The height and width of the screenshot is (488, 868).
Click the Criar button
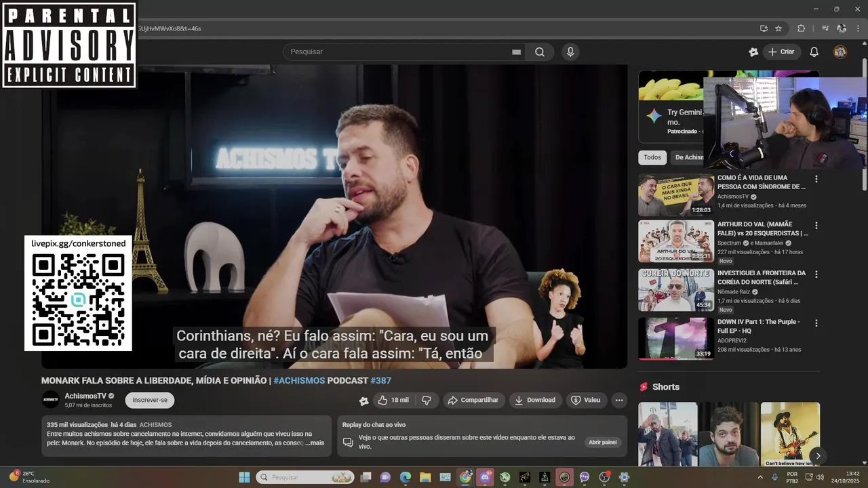point(781,52)
